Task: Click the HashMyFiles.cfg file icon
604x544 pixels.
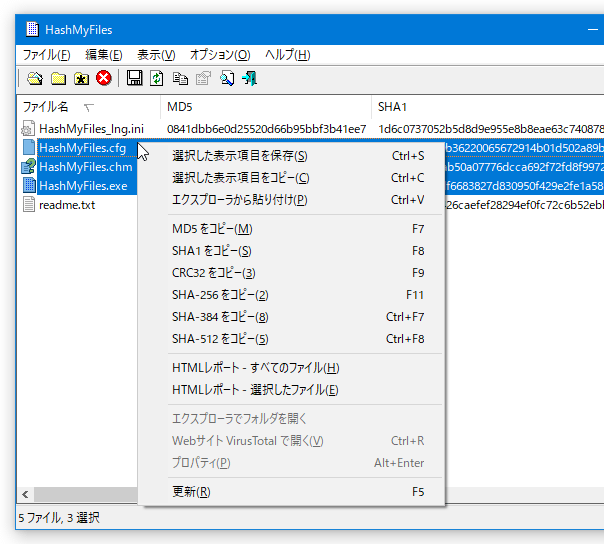Action: click(29, 148)
